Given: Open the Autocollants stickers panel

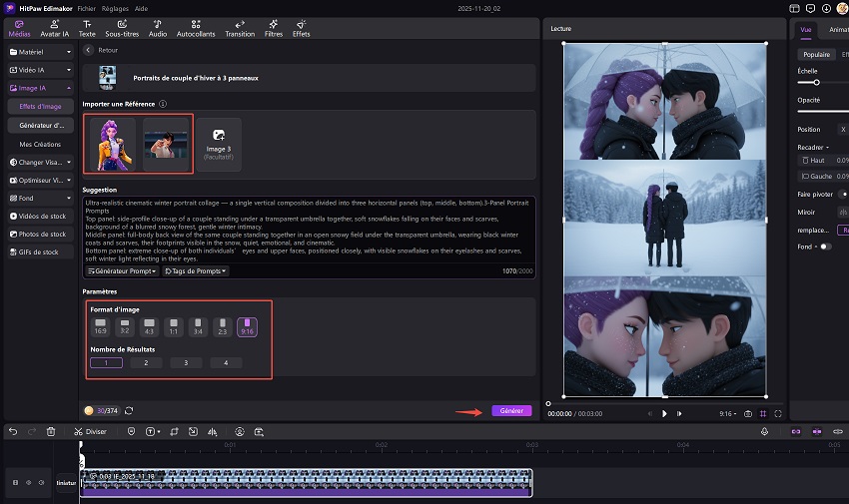Looking at the screenshot, I should click(x=196, y=27).
